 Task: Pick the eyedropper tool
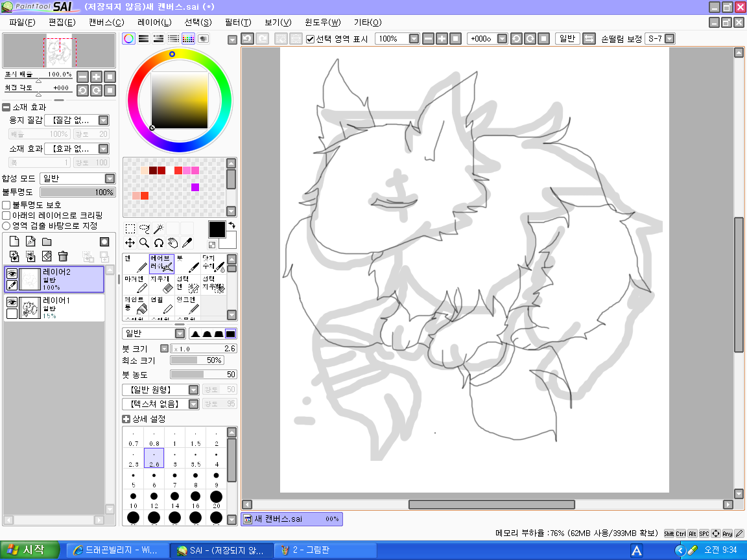187,243
